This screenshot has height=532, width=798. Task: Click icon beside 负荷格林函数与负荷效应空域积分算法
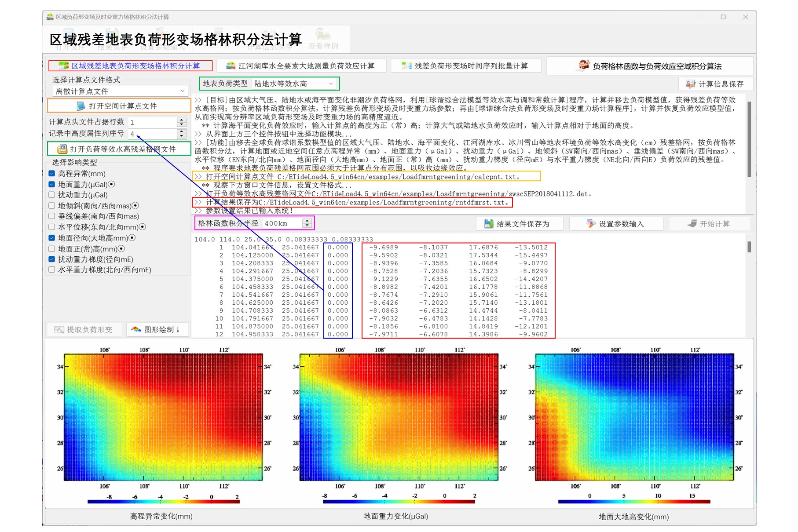[x=584, y=66]
